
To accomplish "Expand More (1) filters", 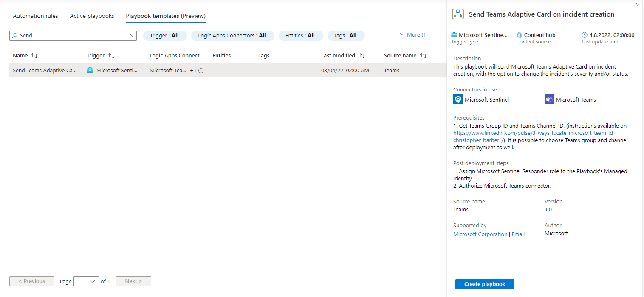I will [x=414, y=35].
